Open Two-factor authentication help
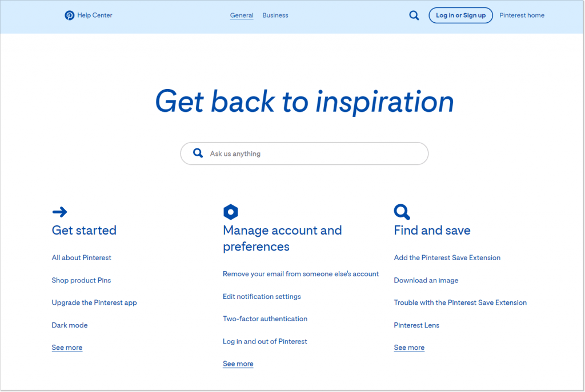Image resolution: width=585 pixels, height=392 pixels. [265, 318]
